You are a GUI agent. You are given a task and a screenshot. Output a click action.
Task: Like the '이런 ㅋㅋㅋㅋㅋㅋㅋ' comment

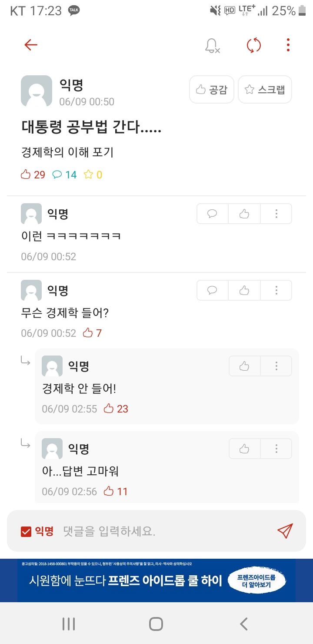point(244,214)
